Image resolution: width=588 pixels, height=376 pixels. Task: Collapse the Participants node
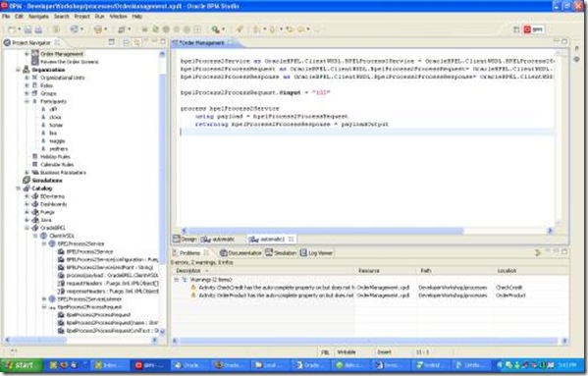[x=27, y=101]
